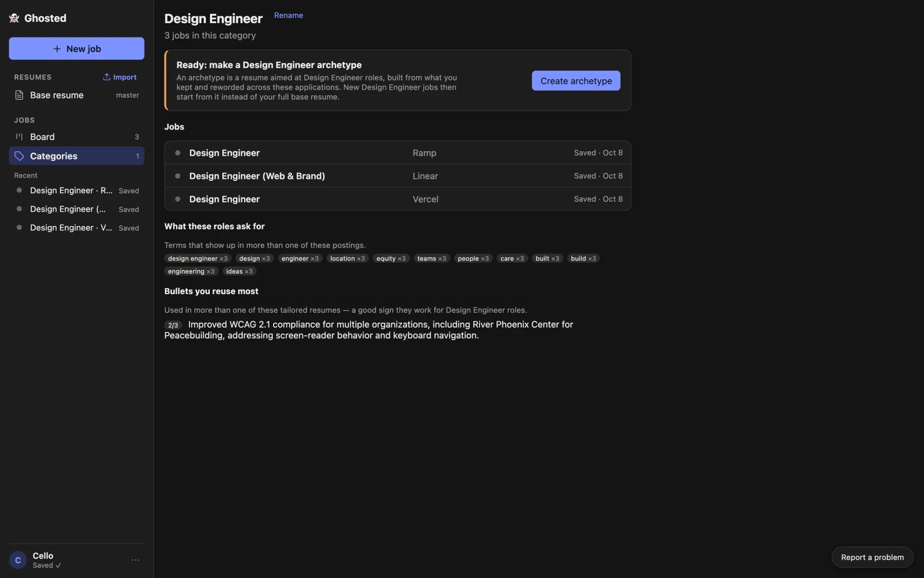
Task: Open the Design Engineer job at Vercel
Action: (397, 199)
